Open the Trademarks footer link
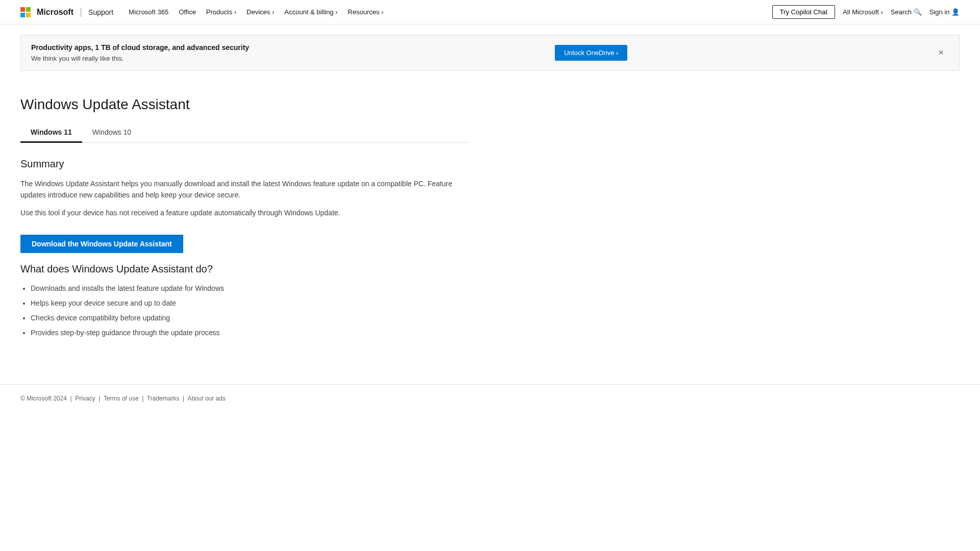The image size is (980, 551). [x=163, y=398]
